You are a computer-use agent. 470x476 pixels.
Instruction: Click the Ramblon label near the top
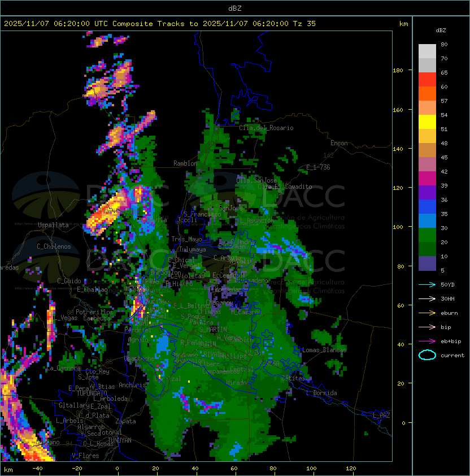point(185,163)
